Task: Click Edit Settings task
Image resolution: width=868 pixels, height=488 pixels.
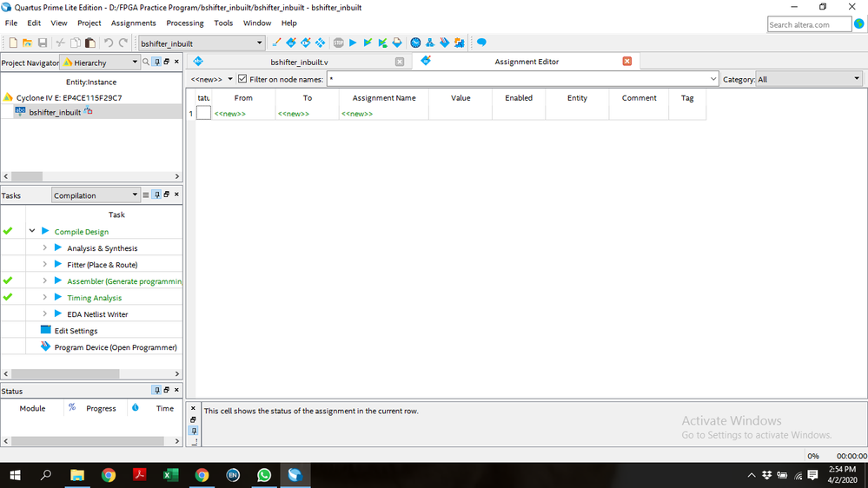Action: click(76, 331)
